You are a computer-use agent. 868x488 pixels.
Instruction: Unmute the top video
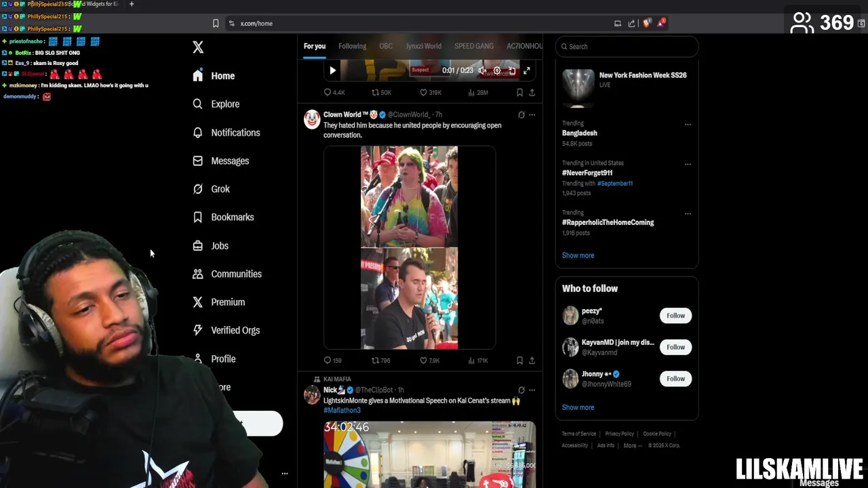482,70
